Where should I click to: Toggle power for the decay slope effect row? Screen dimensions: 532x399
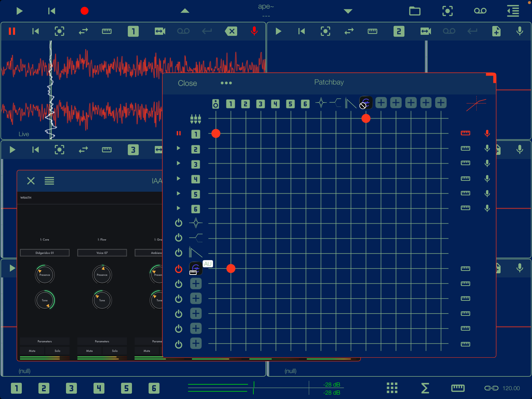tap(179, 252)
